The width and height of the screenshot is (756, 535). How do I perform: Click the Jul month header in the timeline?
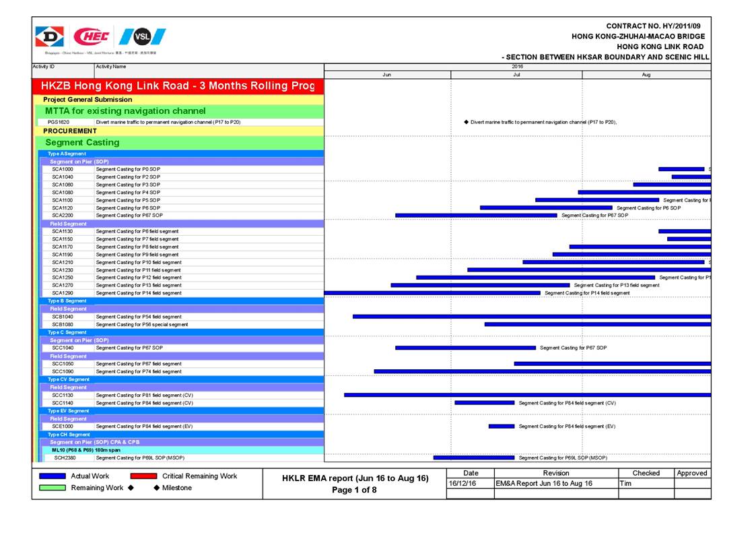pyautogui.click(x=516, y=75)
